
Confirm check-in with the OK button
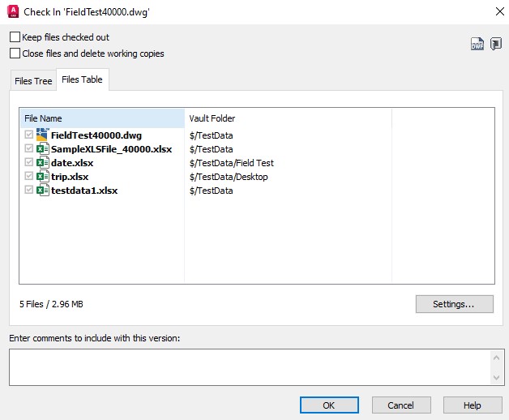(x=328, y=405)
